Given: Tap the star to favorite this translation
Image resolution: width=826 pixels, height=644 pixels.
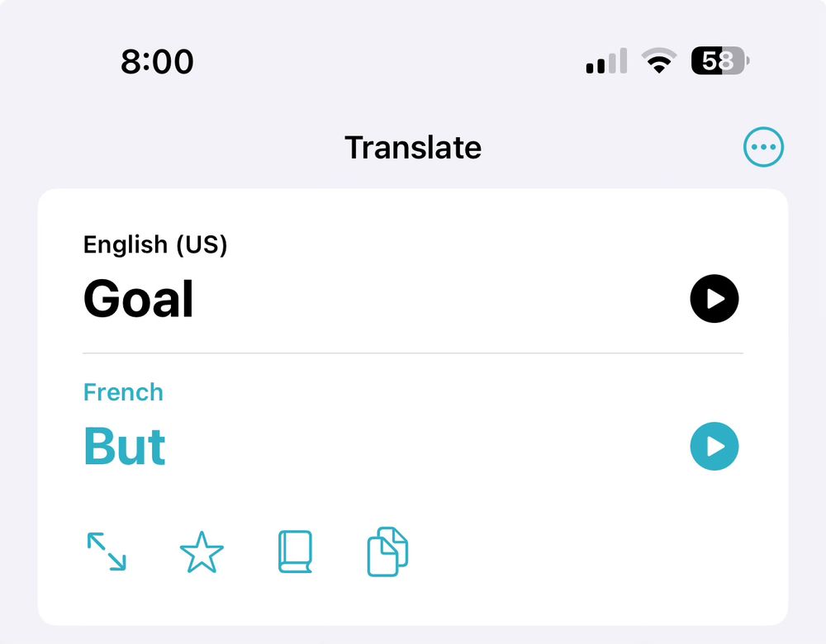Looking at the screenshot, I should coord(201,552).
